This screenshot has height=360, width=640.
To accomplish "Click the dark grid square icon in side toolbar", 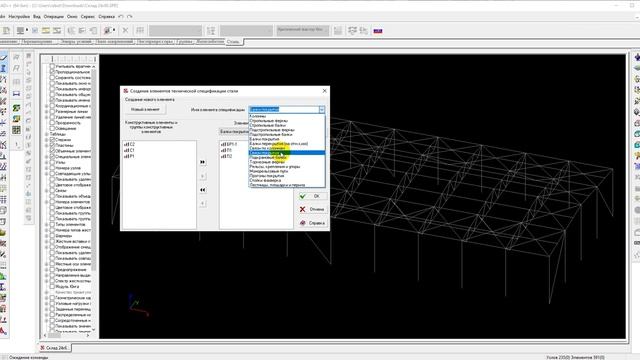I will point(16,130).
